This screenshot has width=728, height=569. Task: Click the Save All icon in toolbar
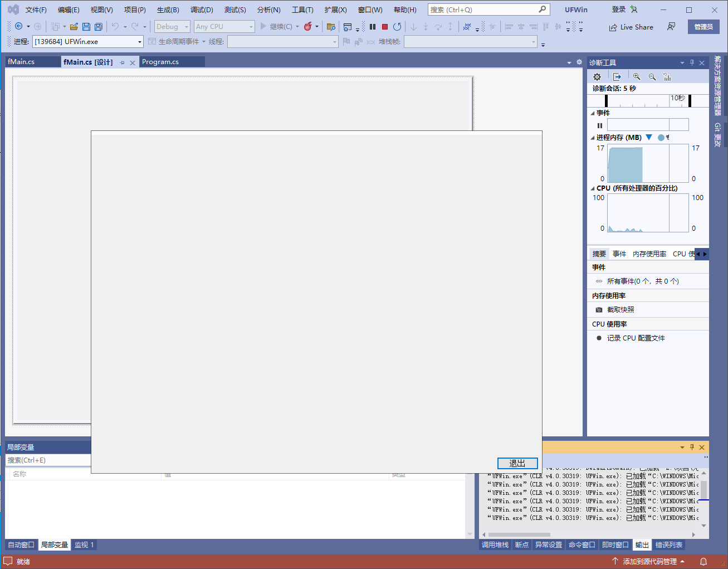pyautogui.click(x=98, y=27)
